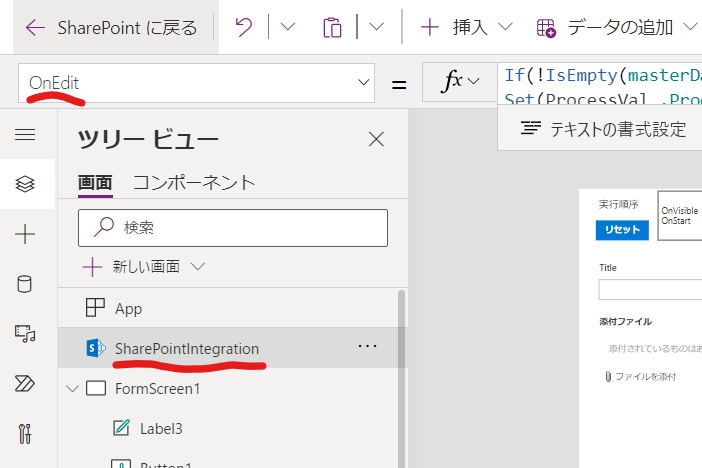The image size is (702, 468).
Task: Switch to the 画面 tab
Action: point(95,183)
